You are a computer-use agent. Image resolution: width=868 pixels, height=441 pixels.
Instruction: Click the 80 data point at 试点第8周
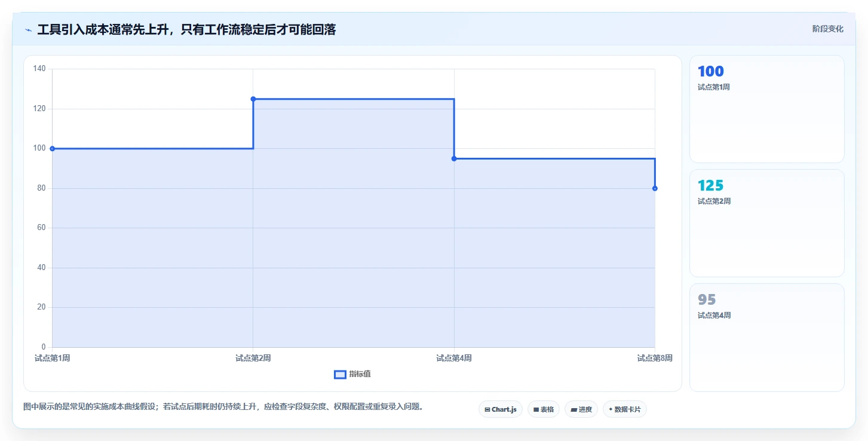click(x=655, y=188)
